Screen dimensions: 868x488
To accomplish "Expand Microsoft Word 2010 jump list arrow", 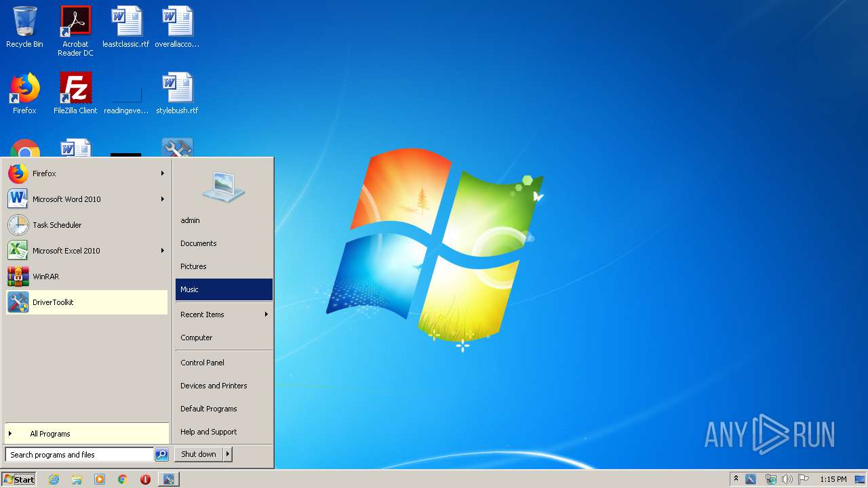I will (162, 199).
